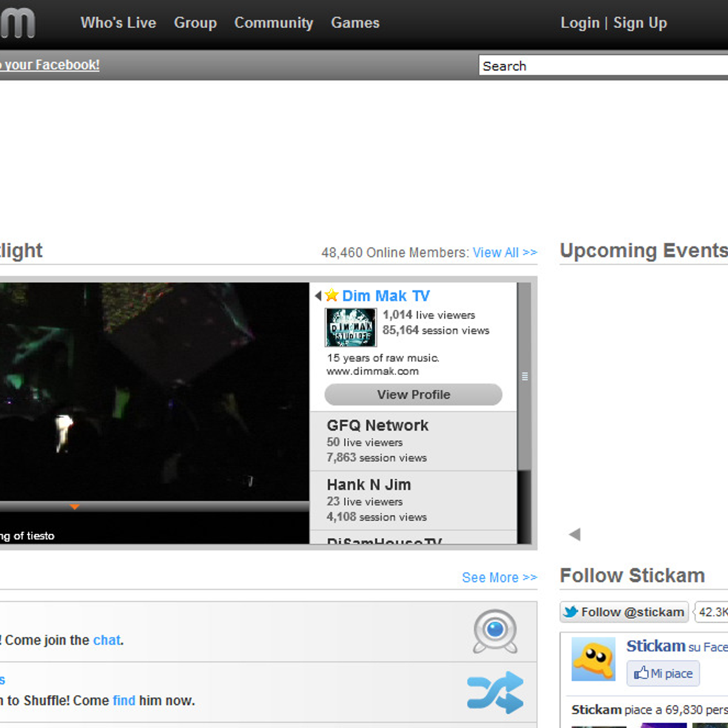Click the Mi piace like button

[663, 673]
